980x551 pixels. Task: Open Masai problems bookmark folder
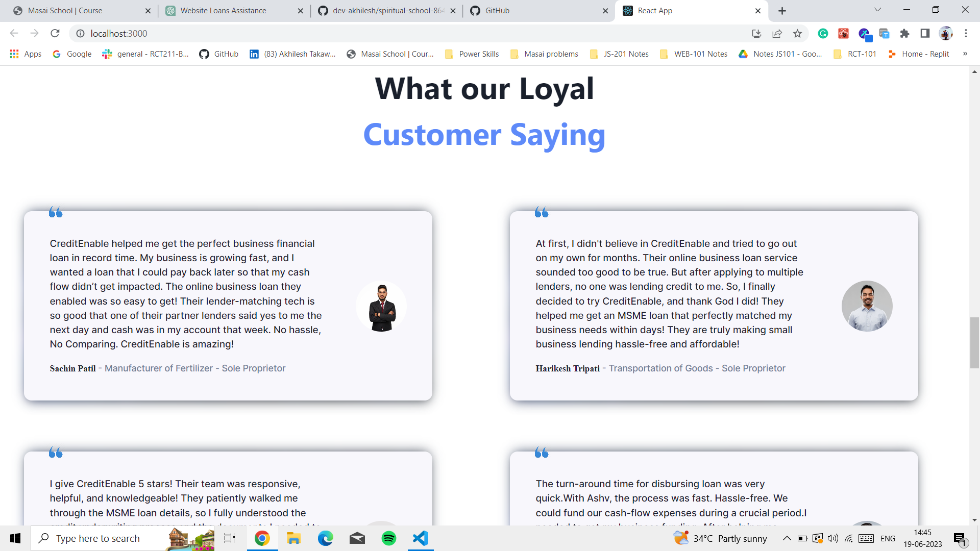tap(544, 54)
